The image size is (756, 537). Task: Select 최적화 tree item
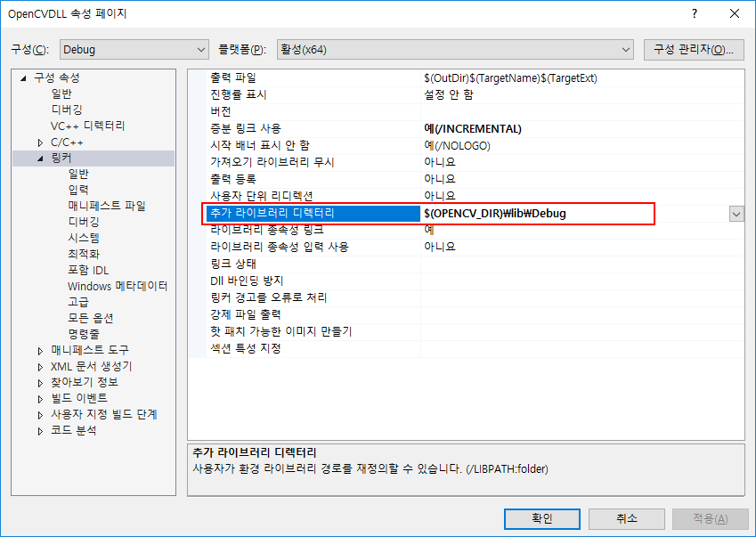point(84,254)
